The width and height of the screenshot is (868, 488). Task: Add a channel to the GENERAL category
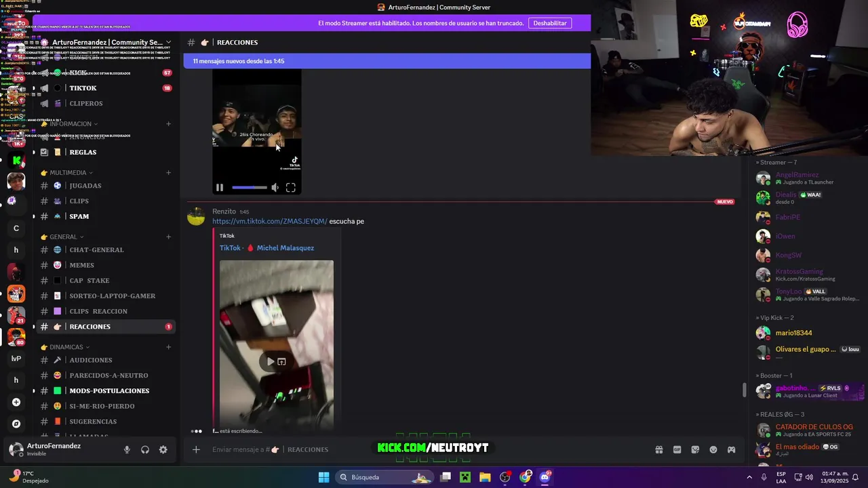tap(168, 237)
